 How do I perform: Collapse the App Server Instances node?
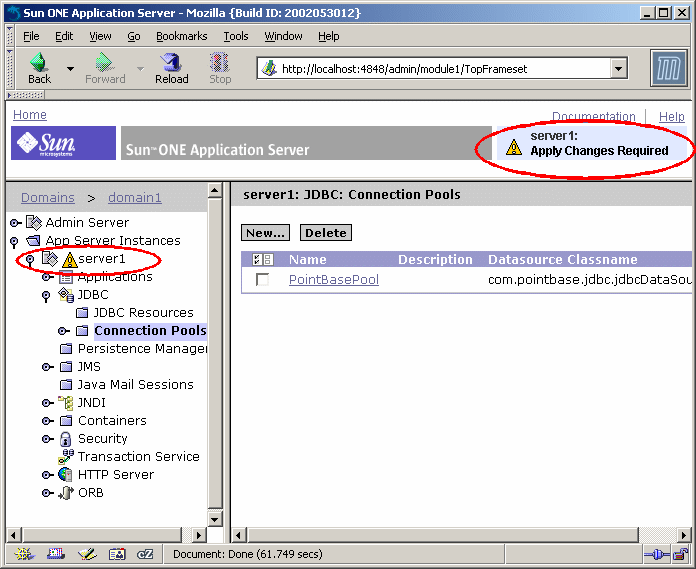click(14, 242)
